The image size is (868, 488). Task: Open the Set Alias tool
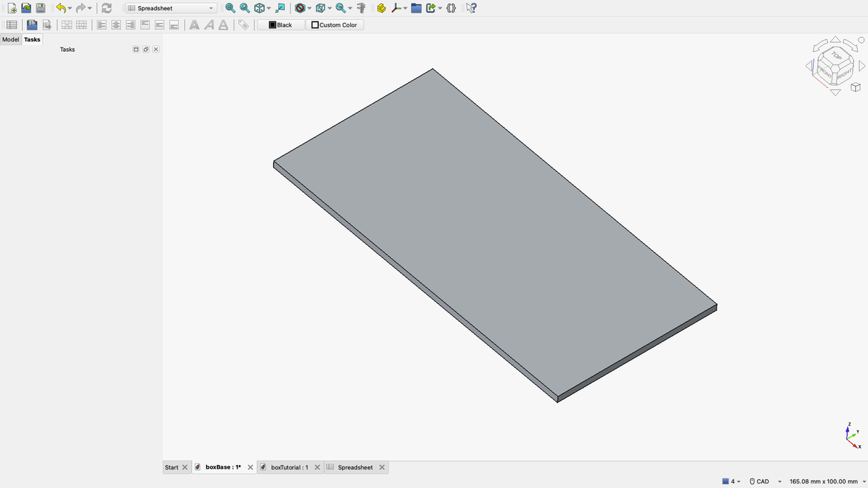point(244,24)
